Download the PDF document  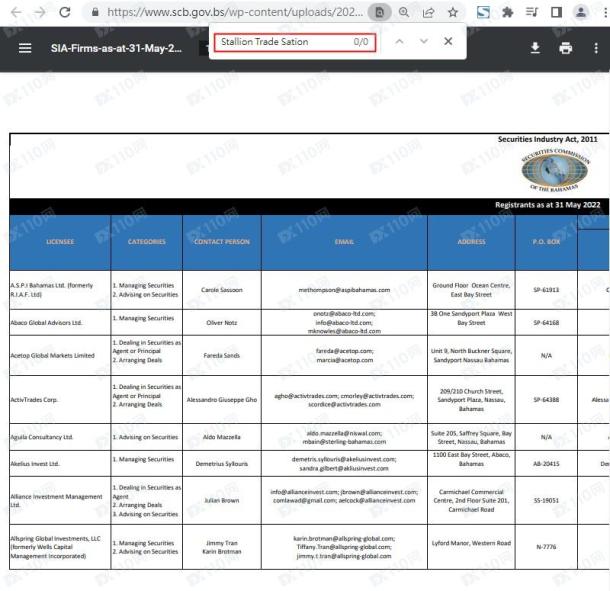coord(535,48)
